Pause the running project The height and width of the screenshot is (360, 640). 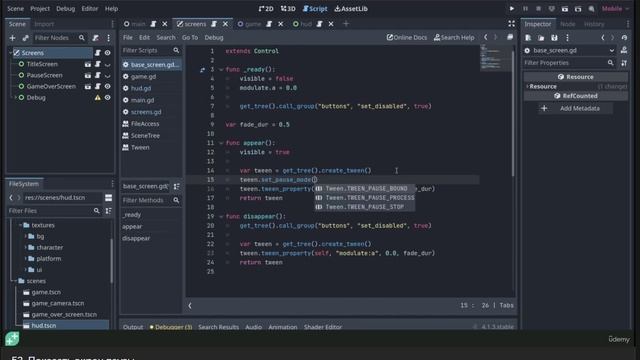click(x=525, y=9)
